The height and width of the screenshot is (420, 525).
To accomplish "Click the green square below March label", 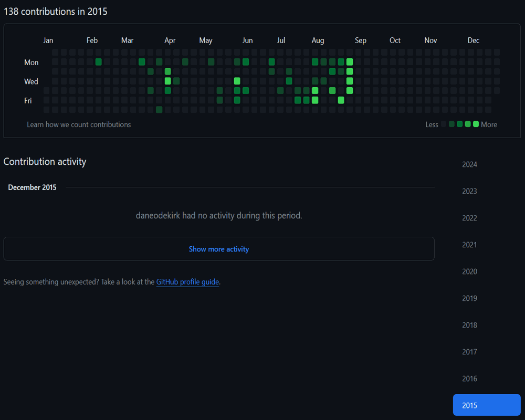I will click(x=141, y=61).
